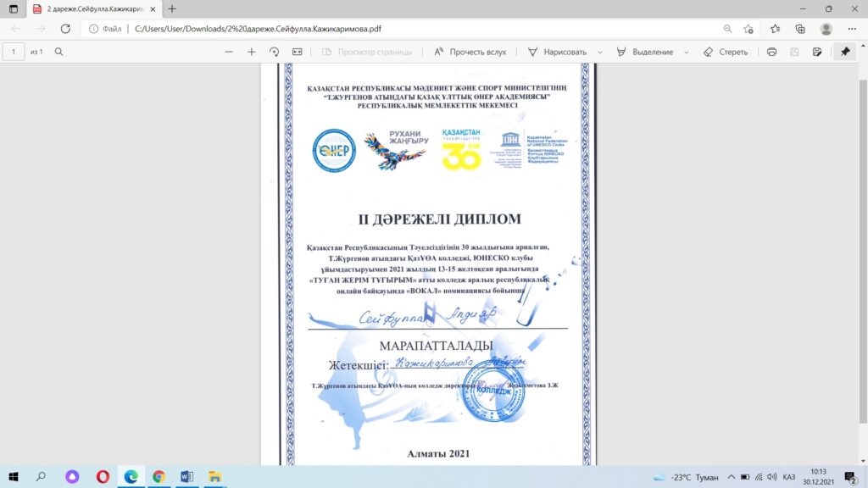868x488 pixels.
Task: Reload the PDF page
Action: pos(65,29)
